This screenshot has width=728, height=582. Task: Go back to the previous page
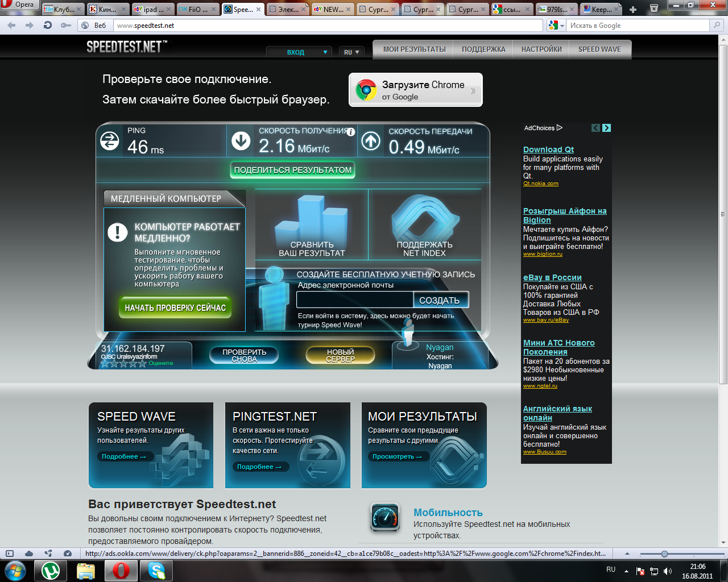[11, 26]
